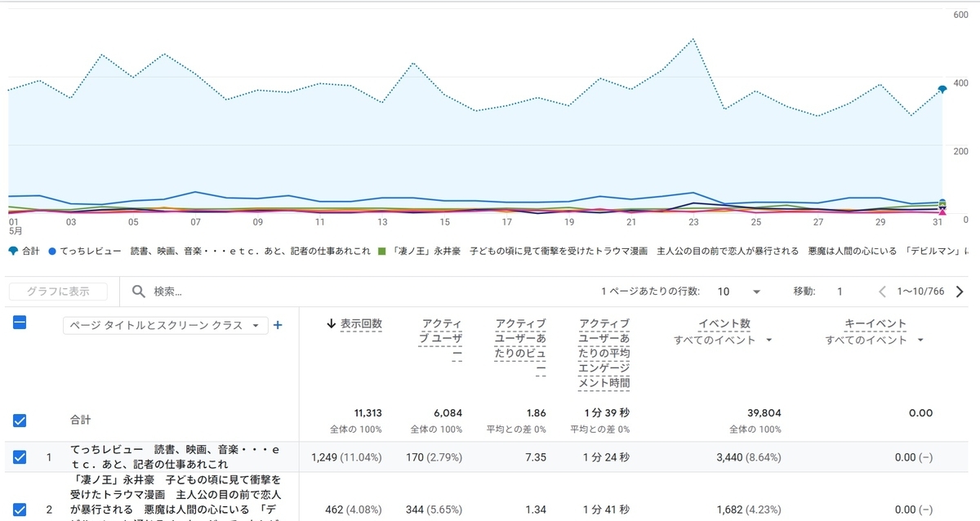Uncheck row 1 てっちレビュー checkbox
This screenshot has width=980, height=521.
(20, 457)
